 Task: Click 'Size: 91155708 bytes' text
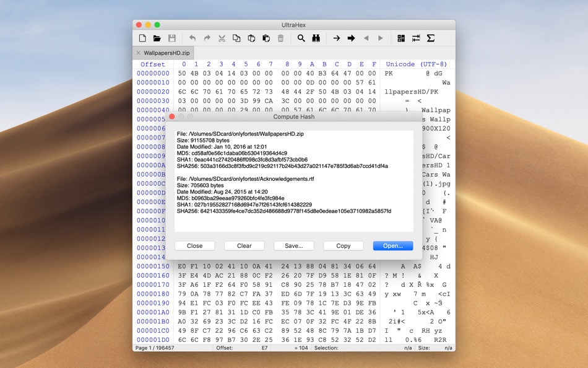203,141
